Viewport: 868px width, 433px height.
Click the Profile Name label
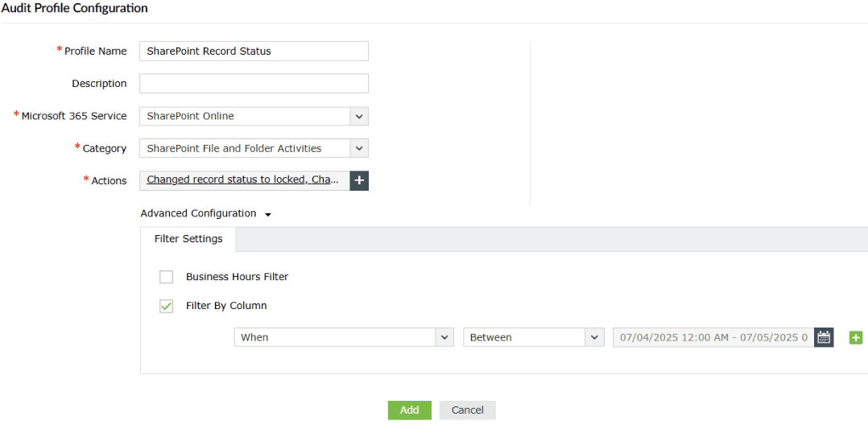95,52
